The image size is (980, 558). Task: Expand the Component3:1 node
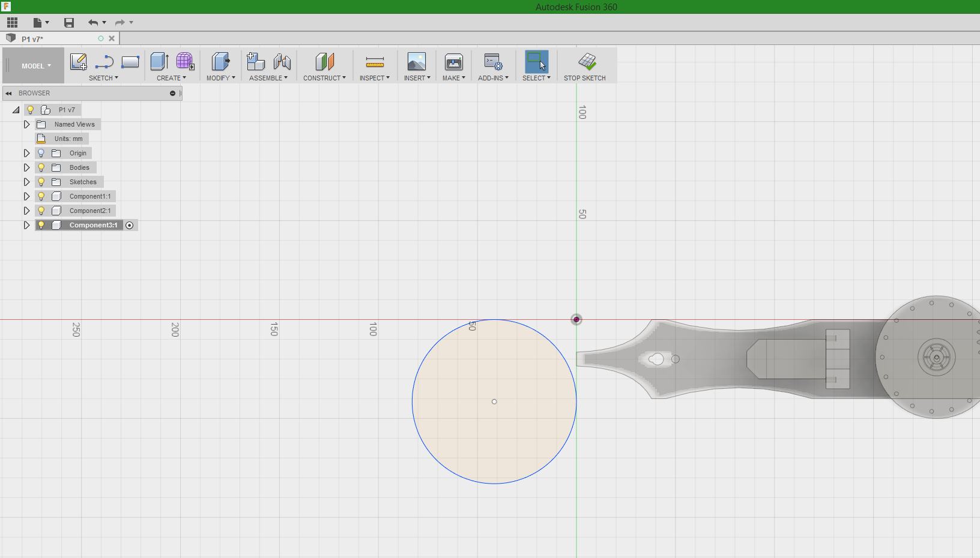(26, 225)
